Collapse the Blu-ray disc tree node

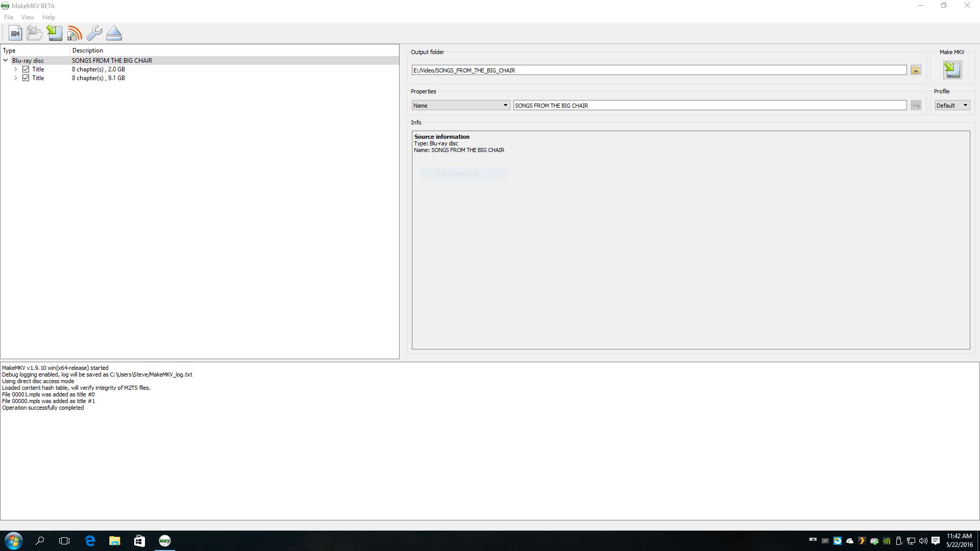tap(6, 60)
